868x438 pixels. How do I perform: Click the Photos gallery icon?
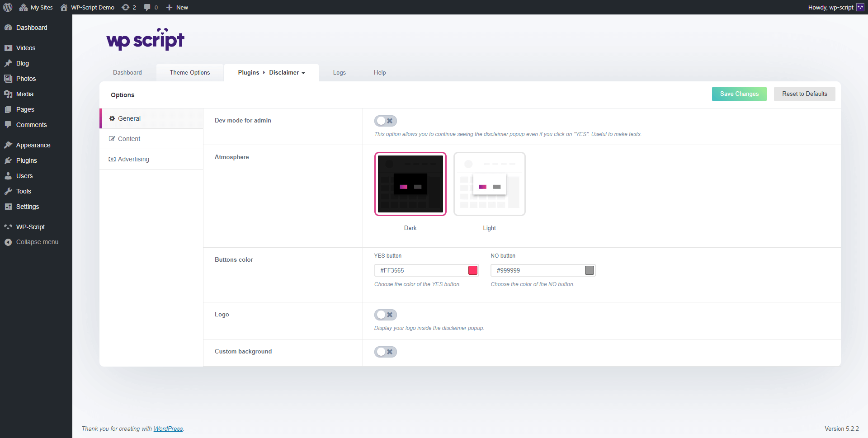click(8, 79)
